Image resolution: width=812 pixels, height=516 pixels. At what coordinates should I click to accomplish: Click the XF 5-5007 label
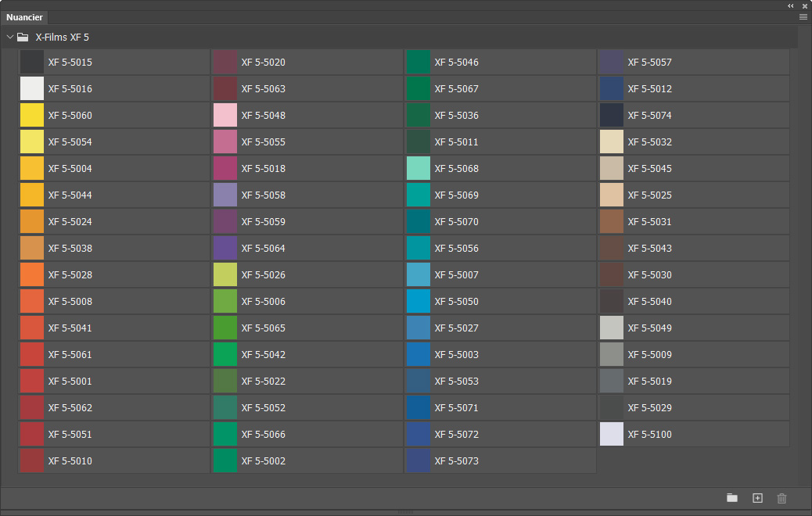tap(456, 275)
